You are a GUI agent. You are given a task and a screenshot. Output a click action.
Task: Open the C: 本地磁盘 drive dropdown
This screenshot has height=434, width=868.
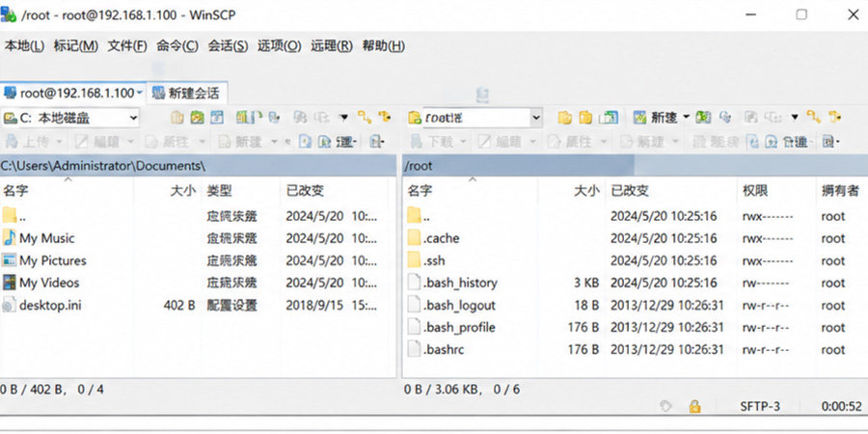coord(133,118)
